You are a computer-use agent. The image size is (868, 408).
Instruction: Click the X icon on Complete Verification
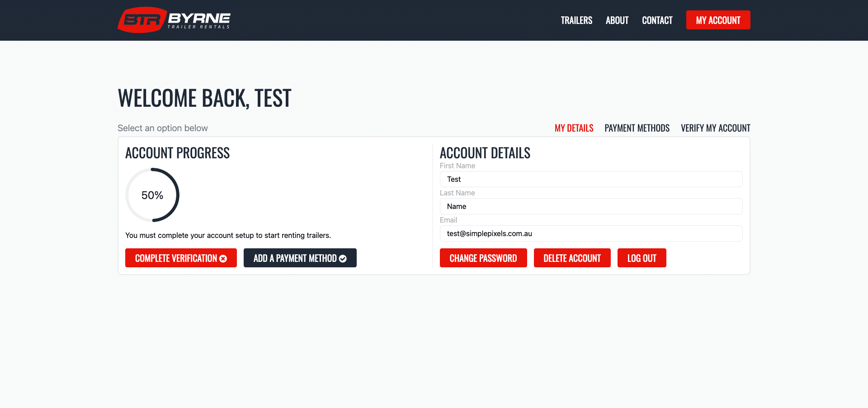223,258
